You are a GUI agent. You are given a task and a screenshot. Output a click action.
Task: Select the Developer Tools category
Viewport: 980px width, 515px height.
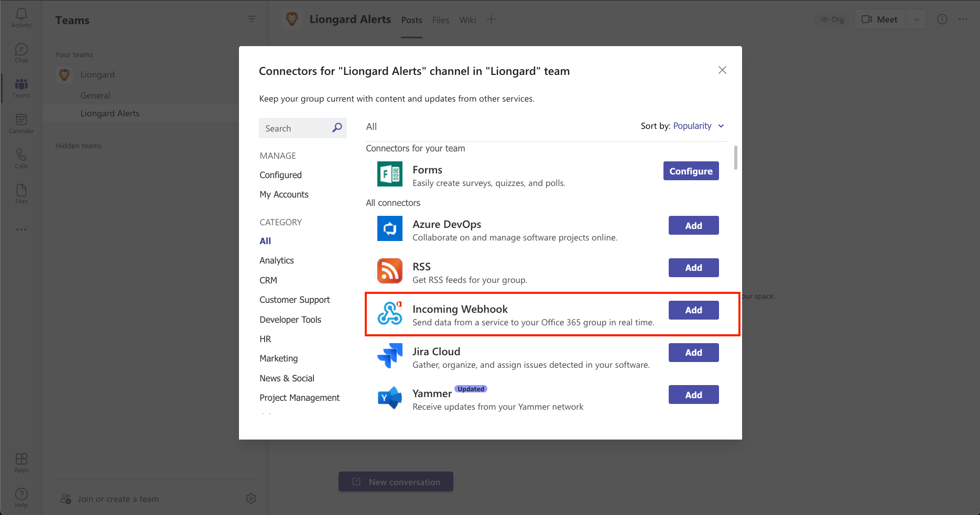click(x=290, y=320)
